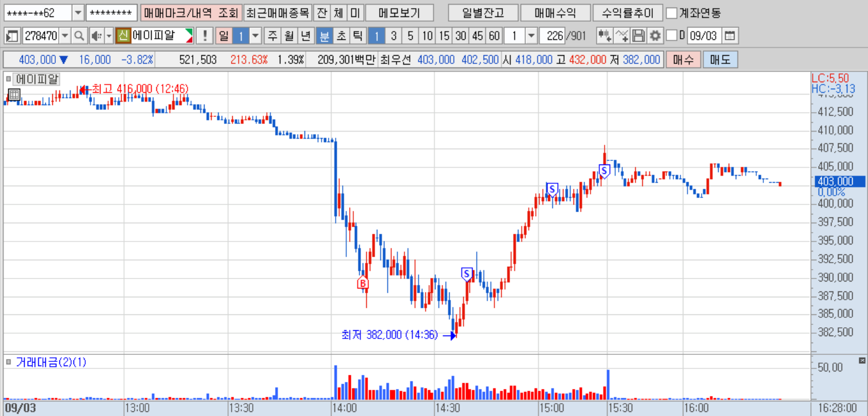
Task: Click the candle count field showing 226
Action: click(x=552, y=36)
